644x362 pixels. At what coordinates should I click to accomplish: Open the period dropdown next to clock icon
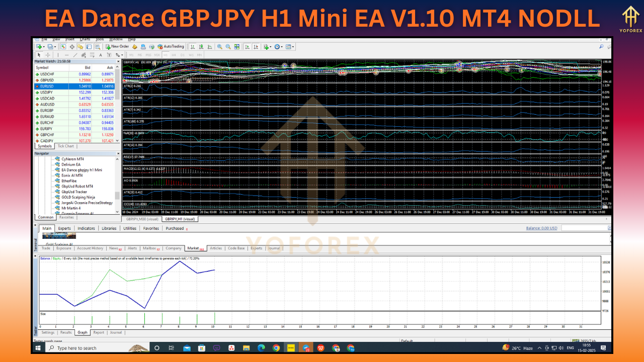tap(282, 46)
